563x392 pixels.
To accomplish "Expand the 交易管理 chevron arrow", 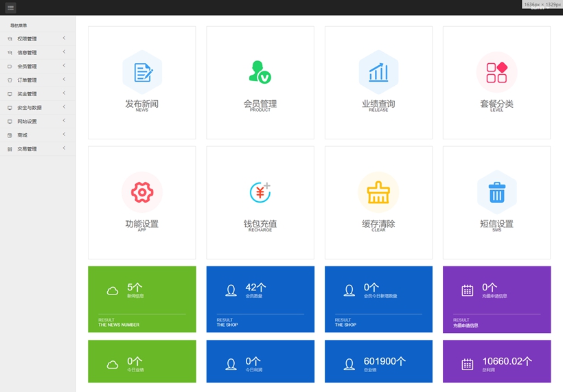I will point(64,148).
